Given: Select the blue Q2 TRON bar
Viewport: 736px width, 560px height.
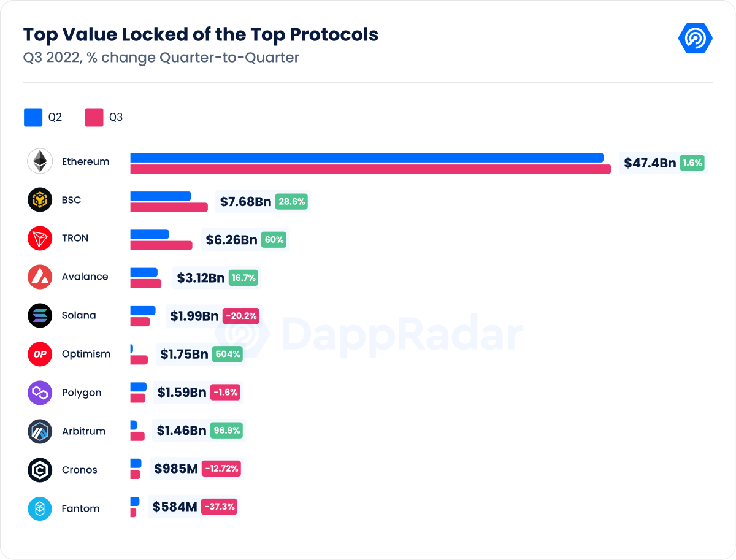Looking at the screenshot, I should (149, 234).
